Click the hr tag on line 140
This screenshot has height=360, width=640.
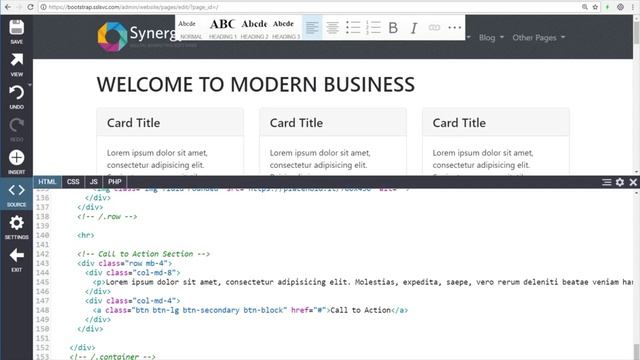(x=86, y=235)
